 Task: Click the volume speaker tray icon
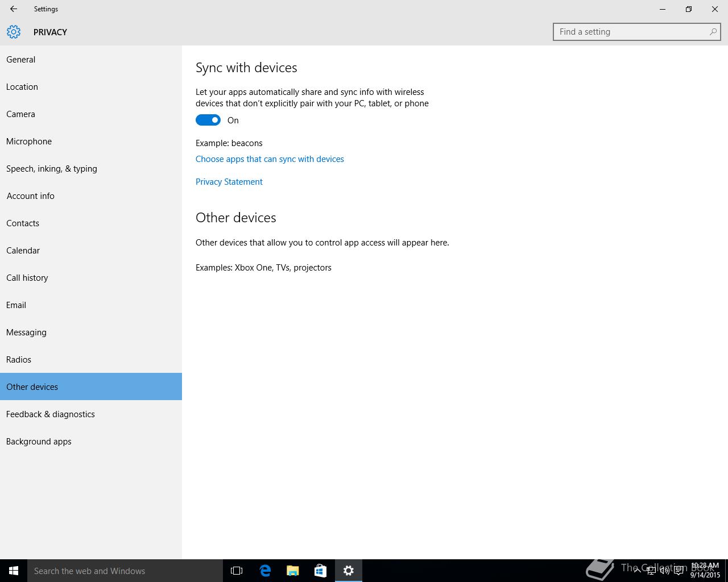pos(664,571)
